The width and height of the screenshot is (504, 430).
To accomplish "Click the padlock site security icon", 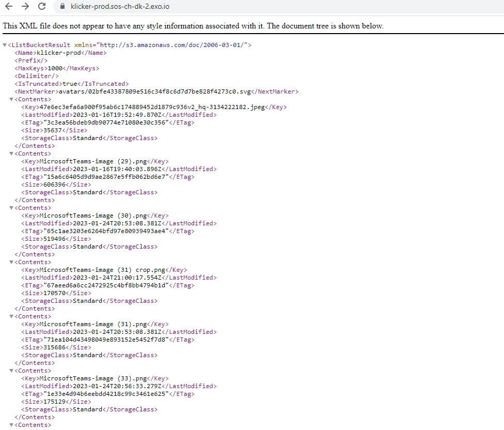I will pos(62,7).
